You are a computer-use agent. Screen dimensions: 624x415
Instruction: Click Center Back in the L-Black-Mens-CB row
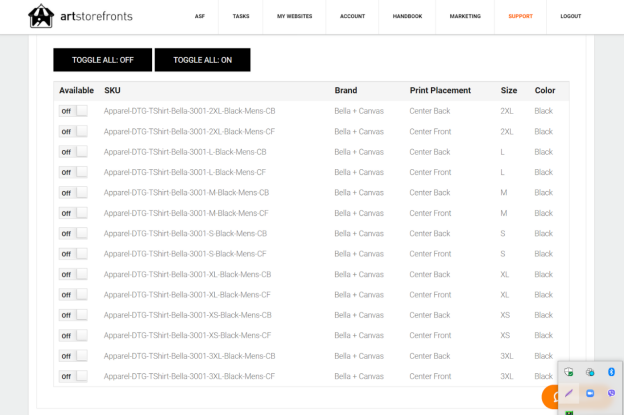pos(430,152)
